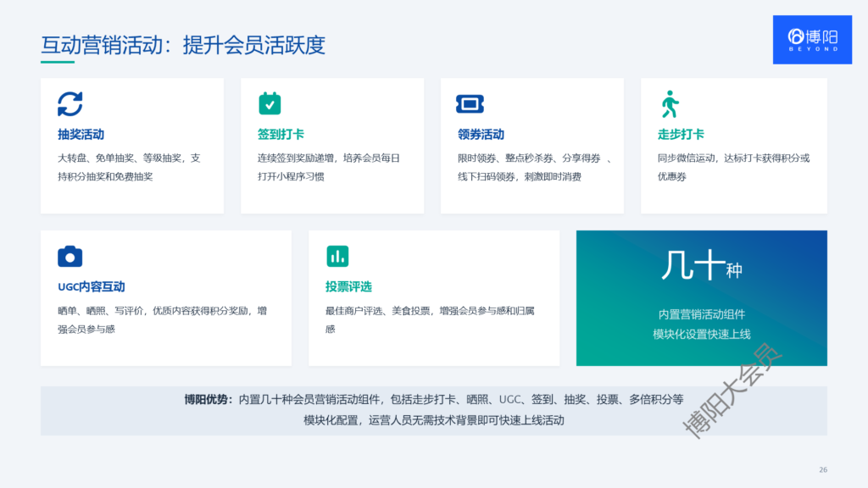Click the text 最佳商户评选、美食投票
Viewport: 868px width, 488px height.
pos(377,311)
